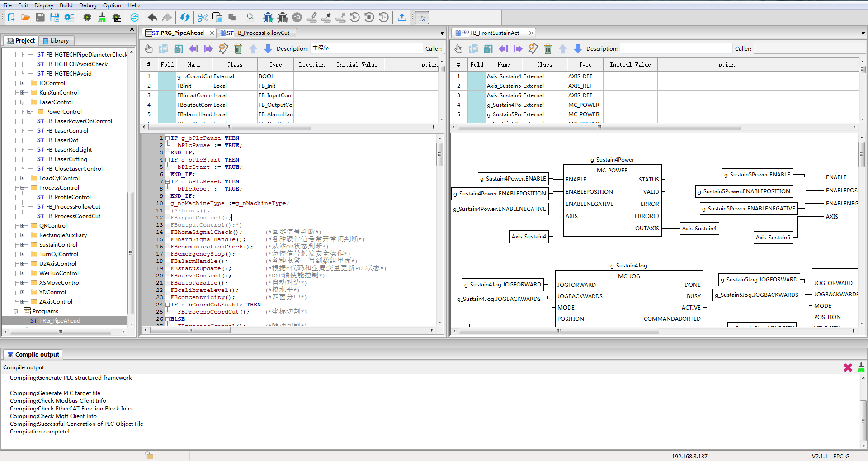Close the Project side panel

click(132, 29)
